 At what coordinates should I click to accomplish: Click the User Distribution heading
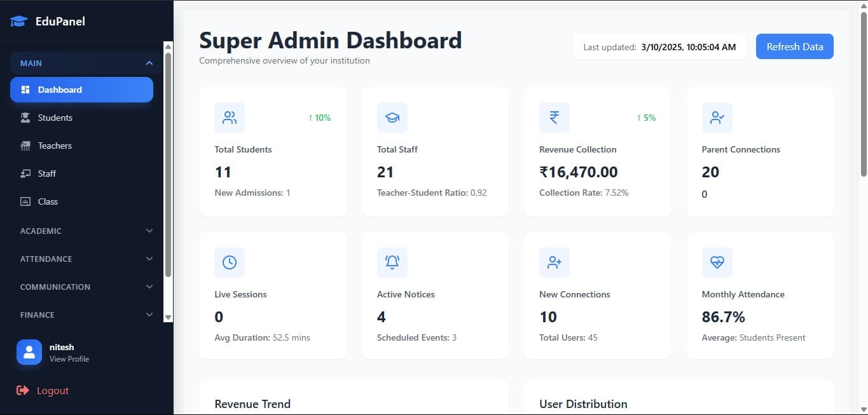click(x=583, y=404)
